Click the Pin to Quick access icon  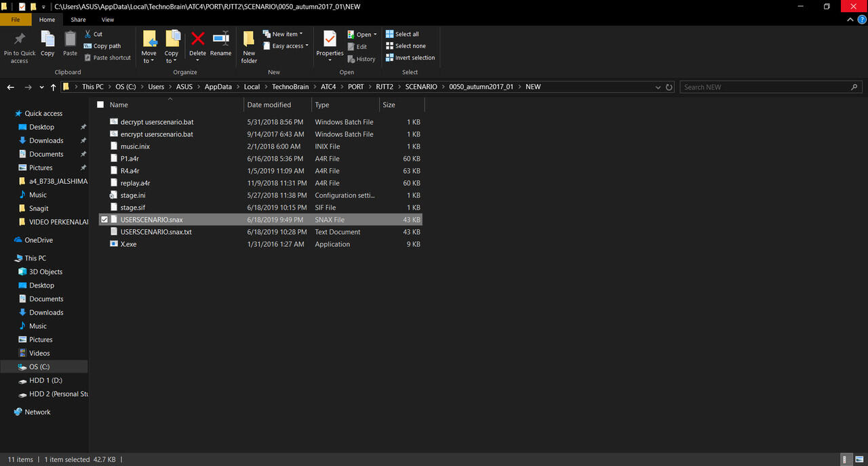pos(20,40)
